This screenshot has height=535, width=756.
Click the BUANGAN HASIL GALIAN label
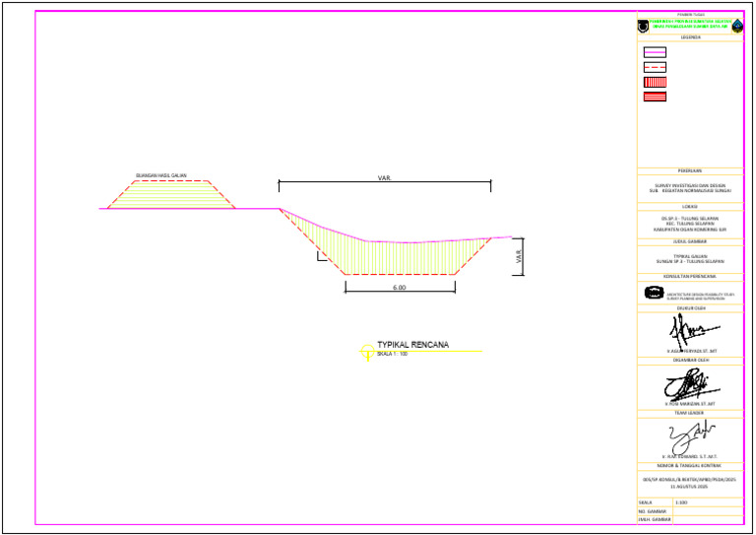(161, 175)
